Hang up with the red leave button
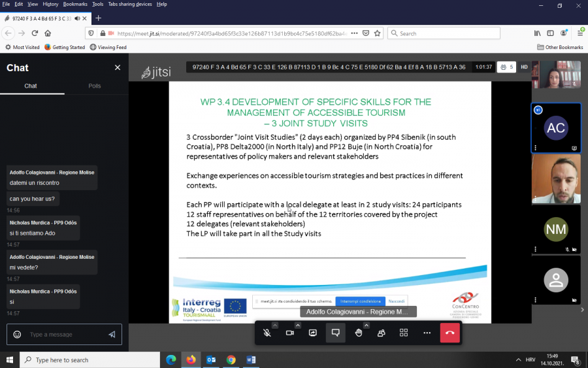The height and width of the screenshot is (368, 588). 449,333
